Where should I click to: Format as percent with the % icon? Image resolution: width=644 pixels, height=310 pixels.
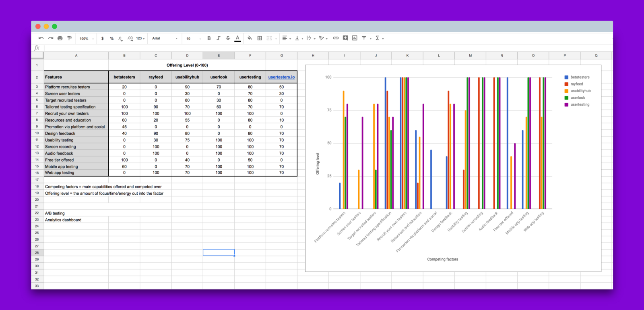click(112, 38)
